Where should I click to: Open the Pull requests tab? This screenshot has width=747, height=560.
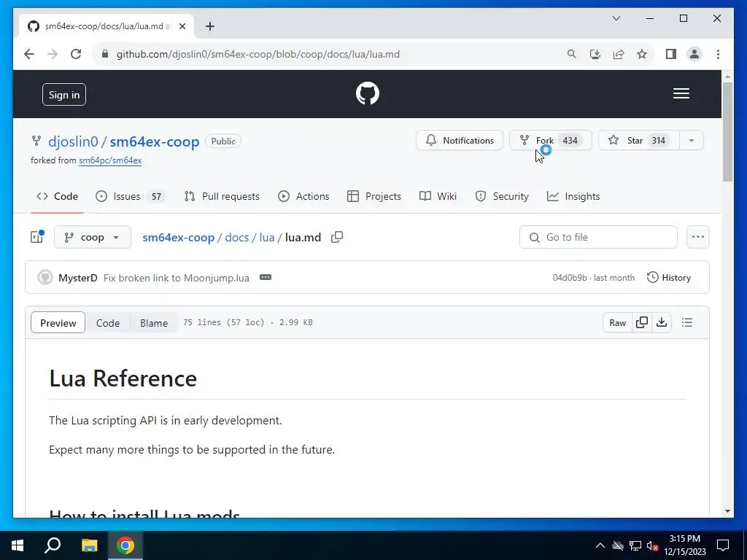click(x=222, y=196)
